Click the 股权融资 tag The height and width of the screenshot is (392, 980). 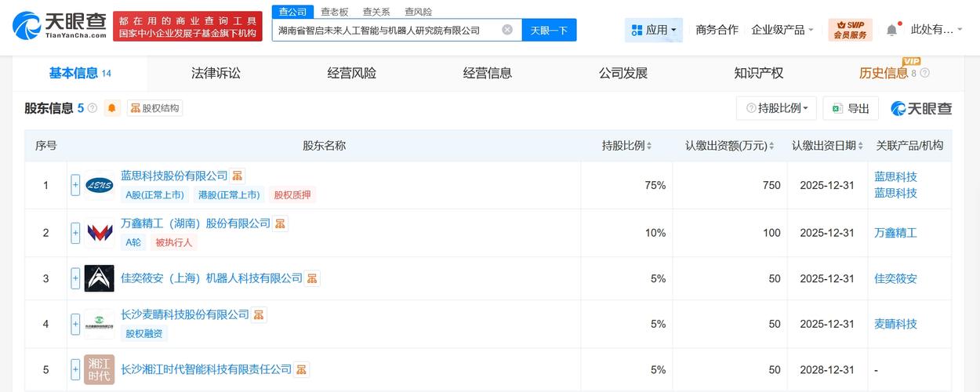pyautogui.click(x=144, y=333)
